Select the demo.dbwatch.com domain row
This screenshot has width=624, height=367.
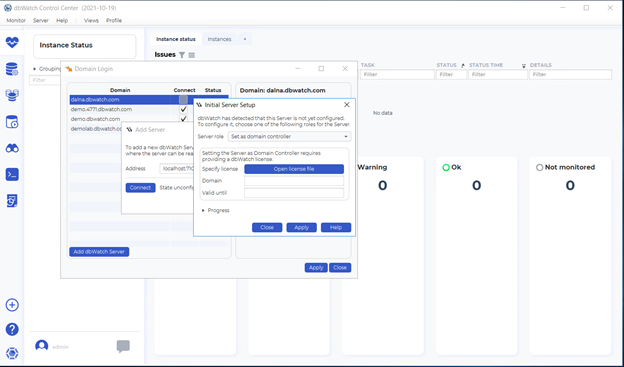pyautogui.click(x=131, y=119)
